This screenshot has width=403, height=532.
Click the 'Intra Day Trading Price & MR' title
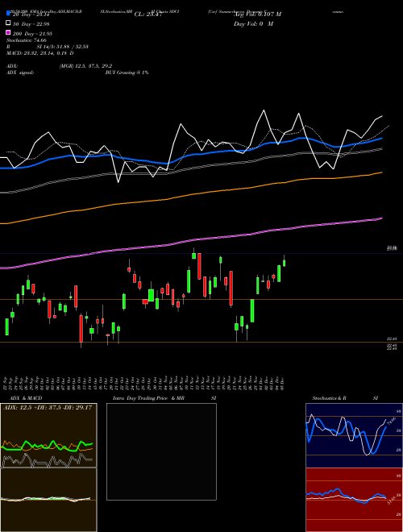click(148, 398)
